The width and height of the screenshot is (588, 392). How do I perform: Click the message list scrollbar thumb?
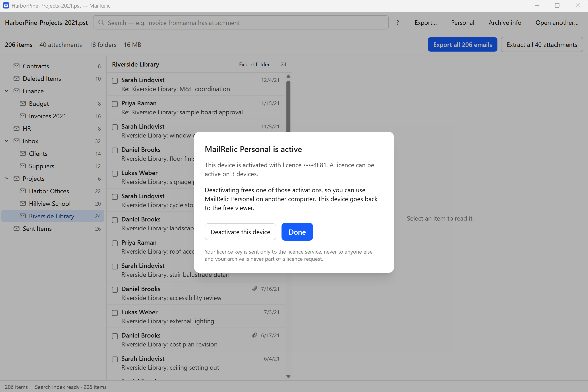pos(288,106)
